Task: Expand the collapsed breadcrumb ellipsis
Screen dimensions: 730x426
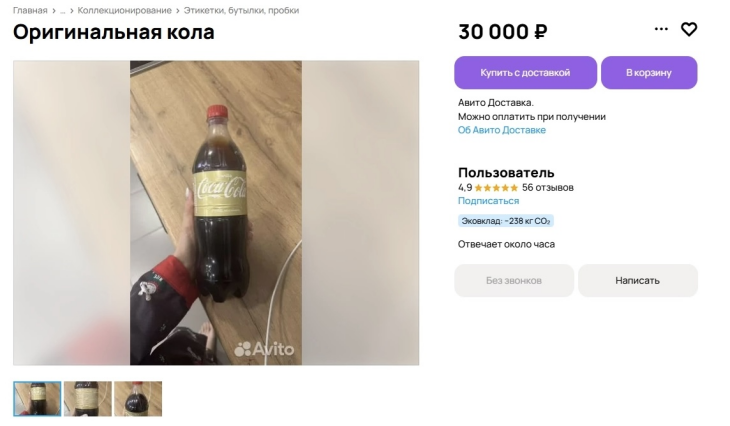Action: tap(62, 10)
